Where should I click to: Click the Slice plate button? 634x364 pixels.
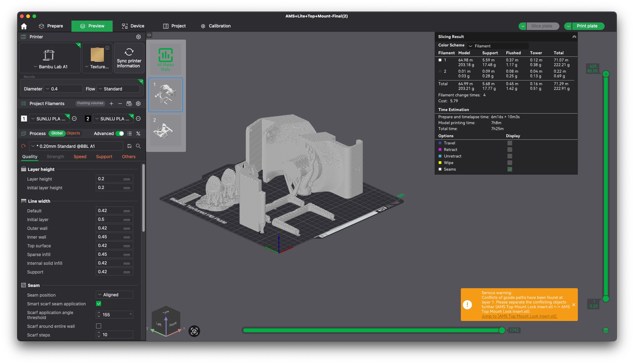tap(543, 26)
